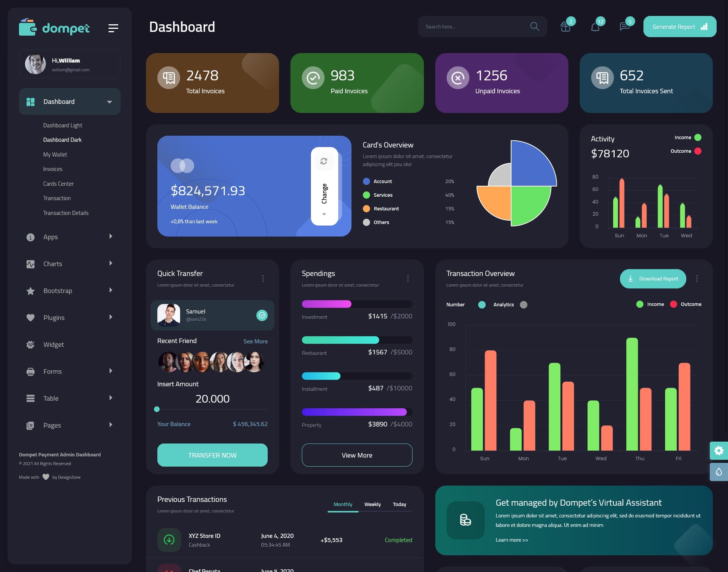Click the wallet refresh/sync icon
Viewport: 728px width, 572px height.
pos(324,161)
